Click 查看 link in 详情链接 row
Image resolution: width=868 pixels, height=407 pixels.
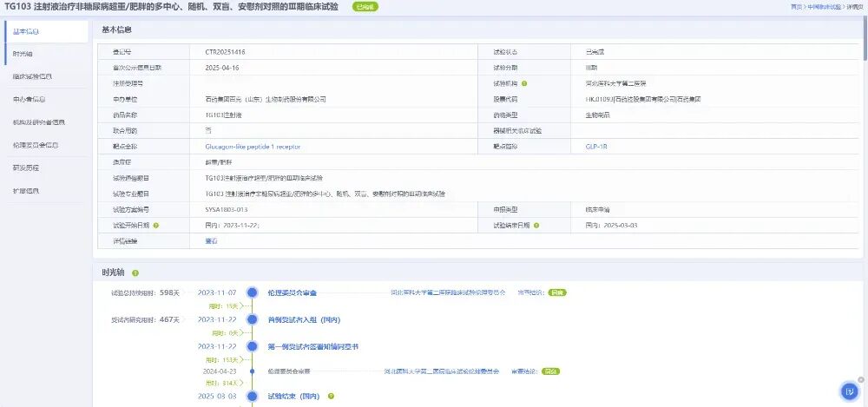(x=211, y=240)
